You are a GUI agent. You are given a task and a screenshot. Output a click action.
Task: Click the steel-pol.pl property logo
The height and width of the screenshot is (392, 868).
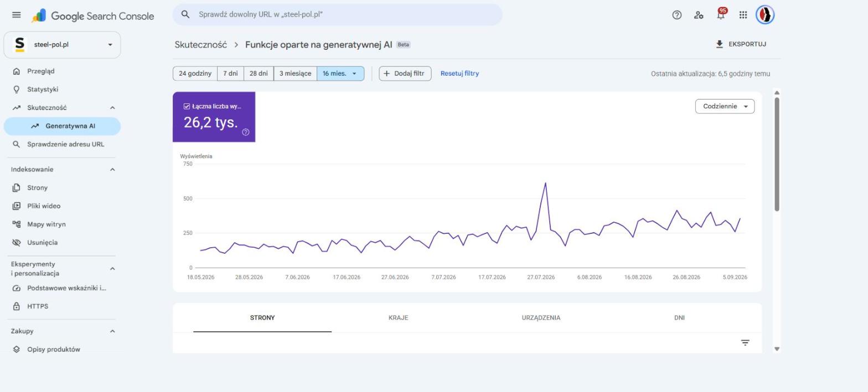[x=19, y=45]
